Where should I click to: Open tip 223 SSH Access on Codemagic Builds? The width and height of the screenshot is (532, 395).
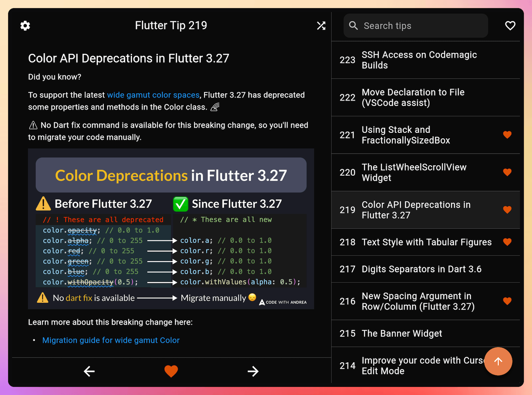coord(419,60)
